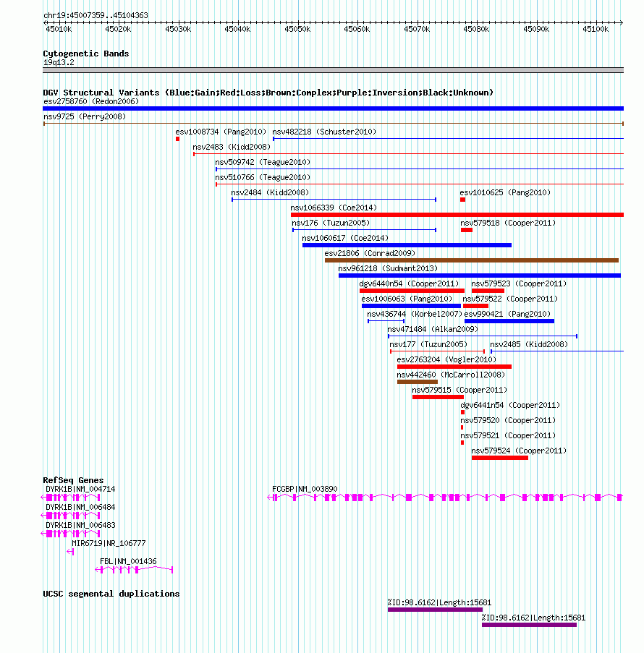The image size is (644, 653).
Task: Select the nsv2483 (Kidd2008) variant label
Action: [232, 147]
